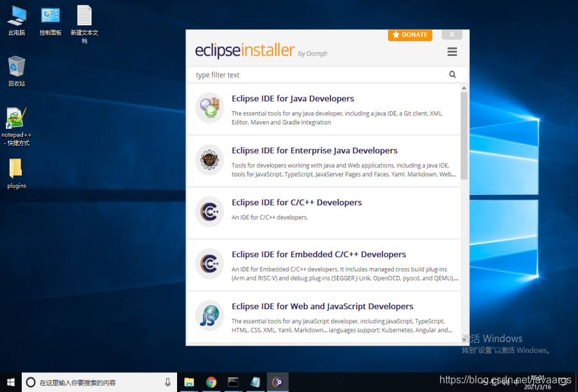This screenshot has width=578, height=392.
Task: Click 'An IDE for C/C++ developers.' description
Action: 270,217
